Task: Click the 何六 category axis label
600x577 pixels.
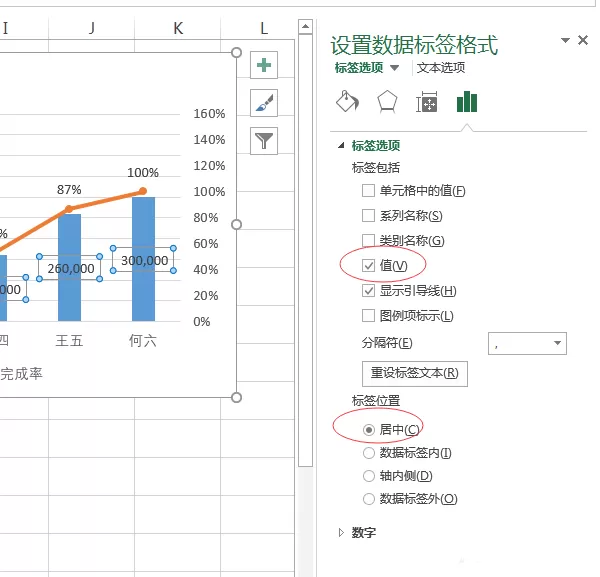Action: pos(143,340)
